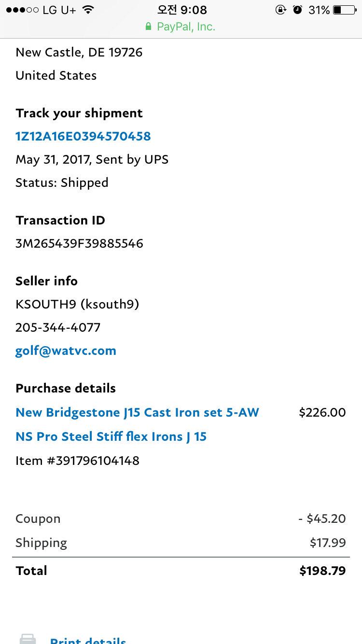Tap the PayPal, Inc. address bar title
The width and height of the screenshot is (362, 644).
pos(186,27)
